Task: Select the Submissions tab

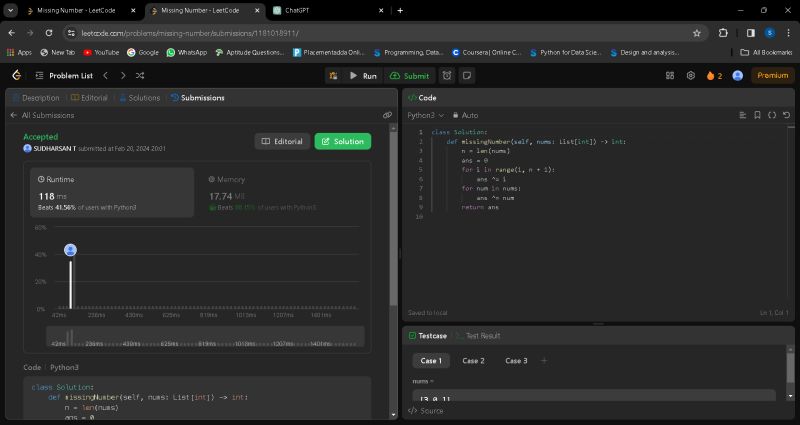Action: tap(197, 98)
